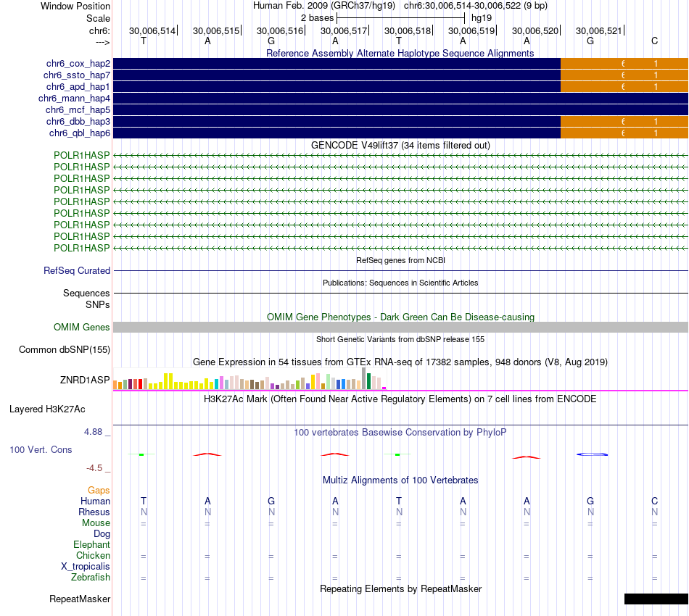Select the black RepeatMasker repeat block
The height and width of the screenshot is (616, 689).
[x=656, y=599]
